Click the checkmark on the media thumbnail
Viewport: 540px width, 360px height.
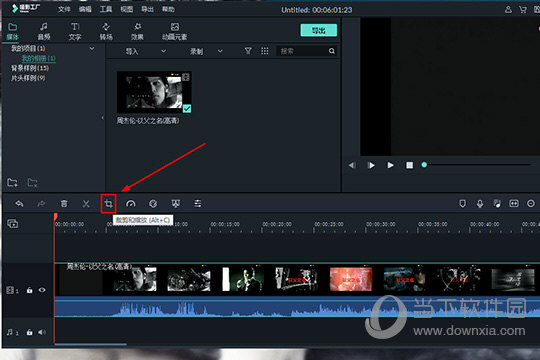[x=187, y=109]
